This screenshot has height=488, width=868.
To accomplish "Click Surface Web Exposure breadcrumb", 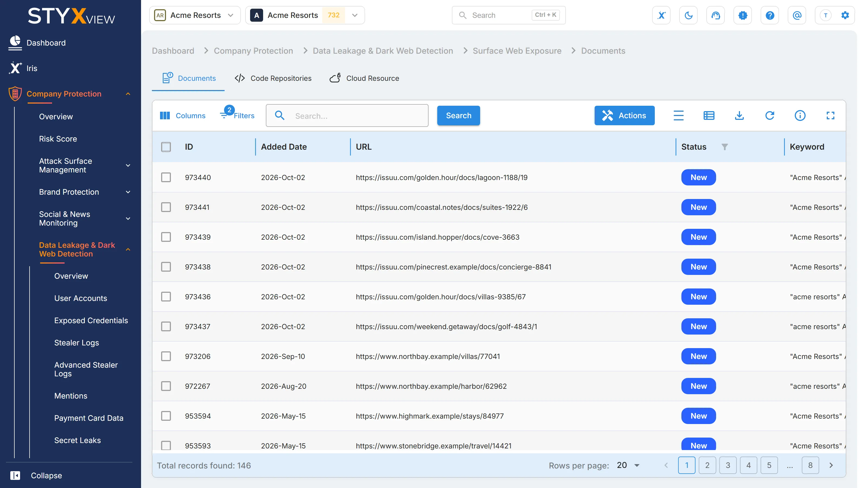I will [x=517, y=51].
